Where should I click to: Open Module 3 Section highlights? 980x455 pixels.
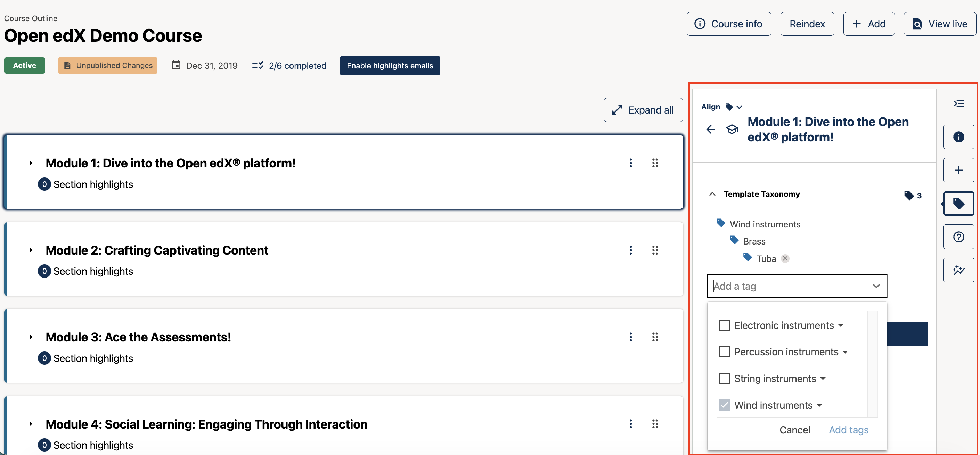coord(85,358)
